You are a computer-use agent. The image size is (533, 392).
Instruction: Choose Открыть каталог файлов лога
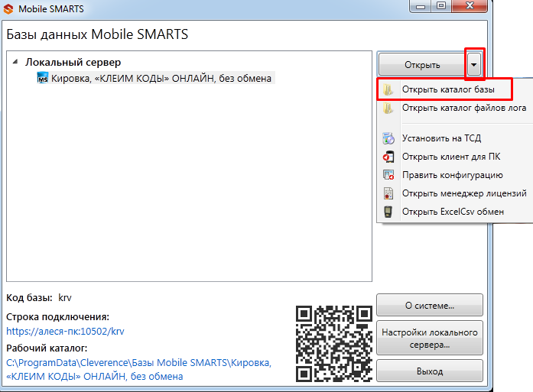pos(456,108)
